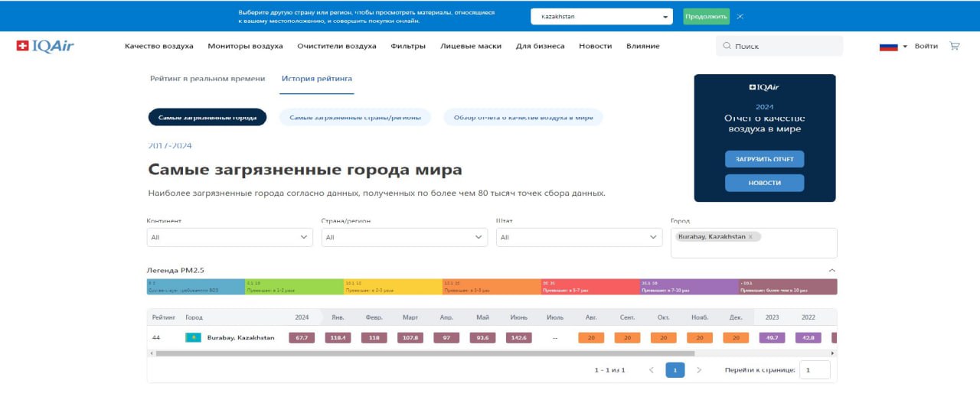Go to next page arrow
The height and width of the screenshot is (403, 980).
pyautogui.click(x=698, y=370)
